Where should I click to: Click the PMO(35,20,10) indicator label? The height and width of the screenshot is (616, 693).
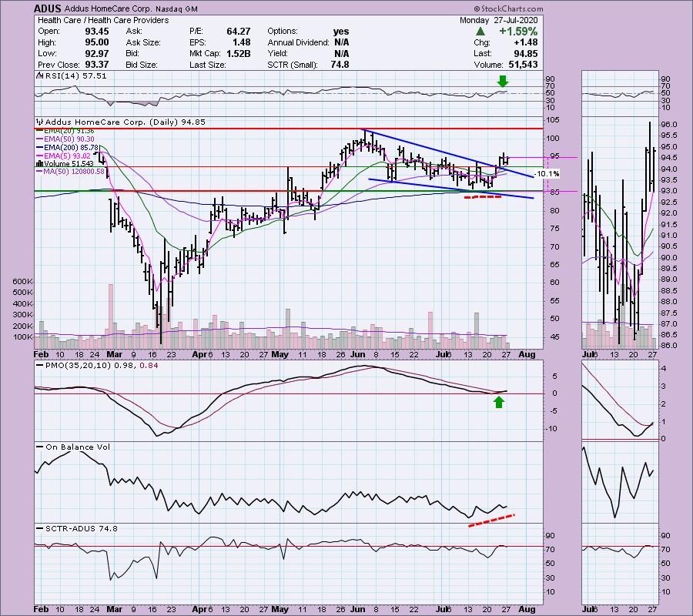pyautogui.click(x=78, y=366)
